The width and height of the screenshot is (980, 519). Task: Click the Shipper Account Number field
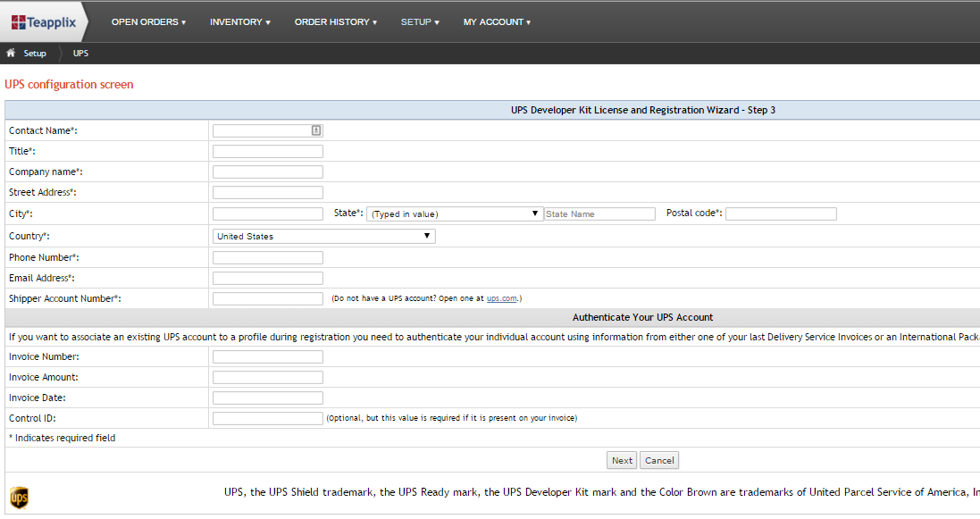(267, 299)
